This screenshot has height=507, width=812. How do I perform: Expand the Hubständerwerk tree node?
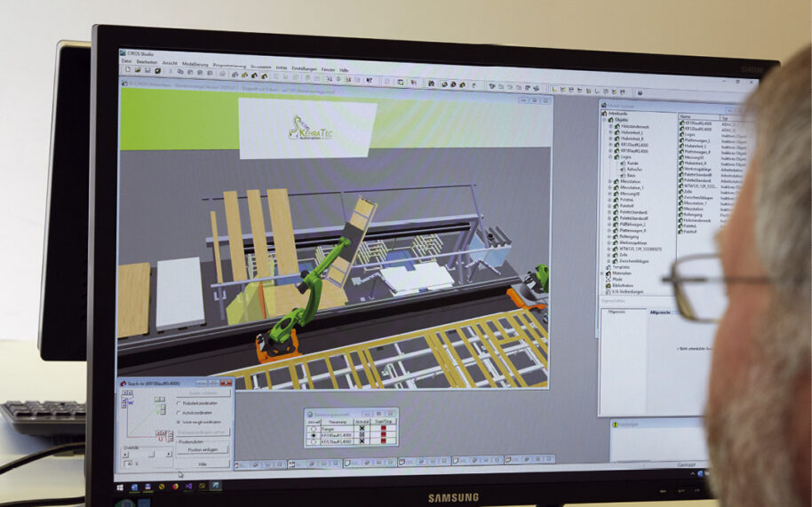click(610, 125)
